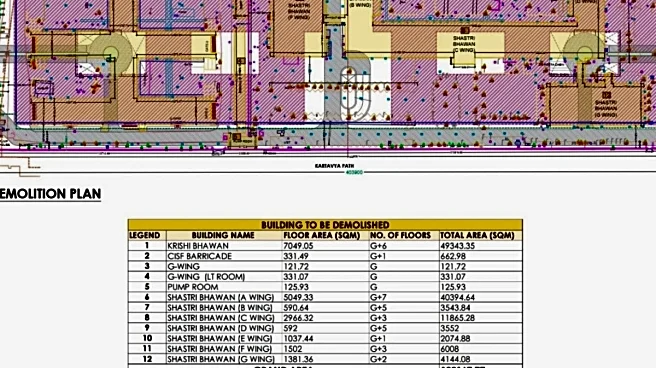Screen dimensions: 656x368
Task: Click floor area value '1037.44'
Action: (298, 338)
